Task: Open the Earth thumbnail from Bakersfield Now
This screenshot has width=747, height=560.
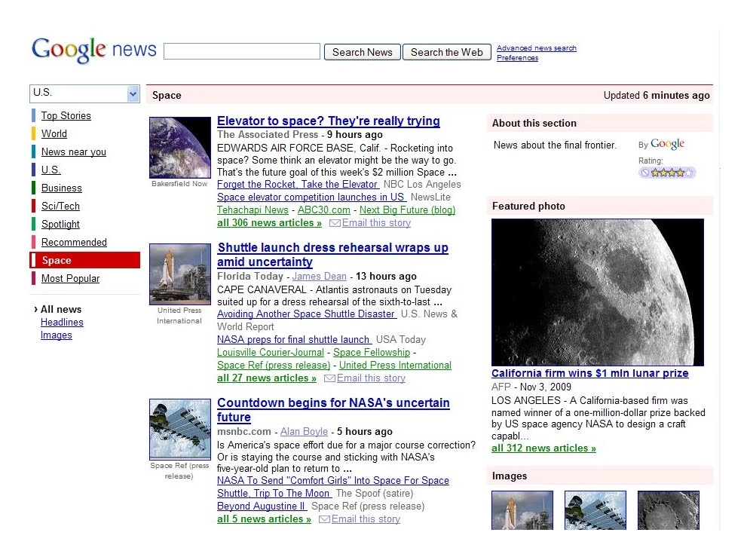Action: point(180,148)
